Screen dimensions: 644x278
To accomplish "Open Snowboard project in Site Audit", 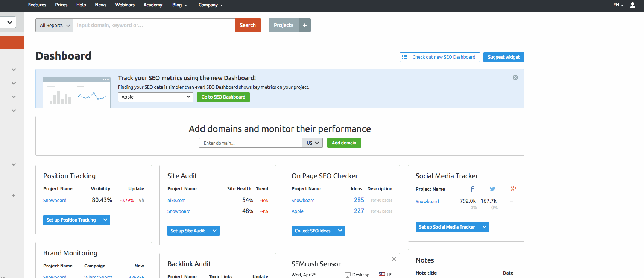I will [x=179, y=211].
